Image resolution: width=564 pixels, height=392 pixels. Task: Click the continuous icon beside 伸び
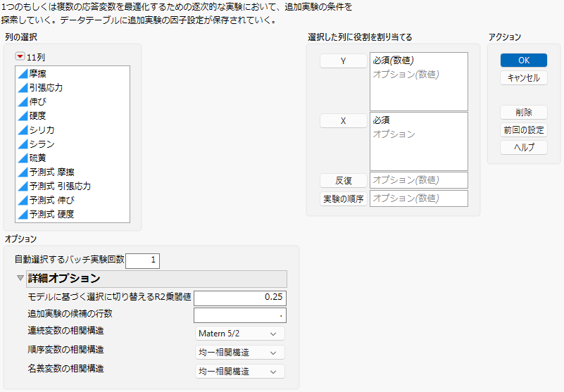[23, 102]
